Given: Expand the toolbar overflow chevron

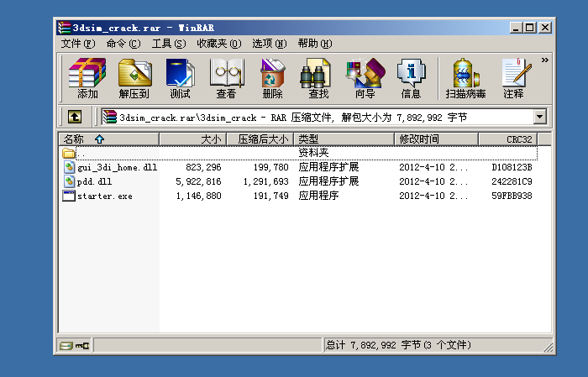Looking at the screenshot, I should 545,60.
